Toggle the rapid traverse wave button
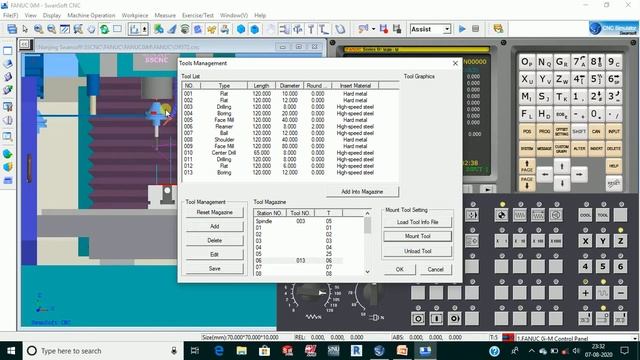Viewport: 640px width, 360px height. [603, 293]
